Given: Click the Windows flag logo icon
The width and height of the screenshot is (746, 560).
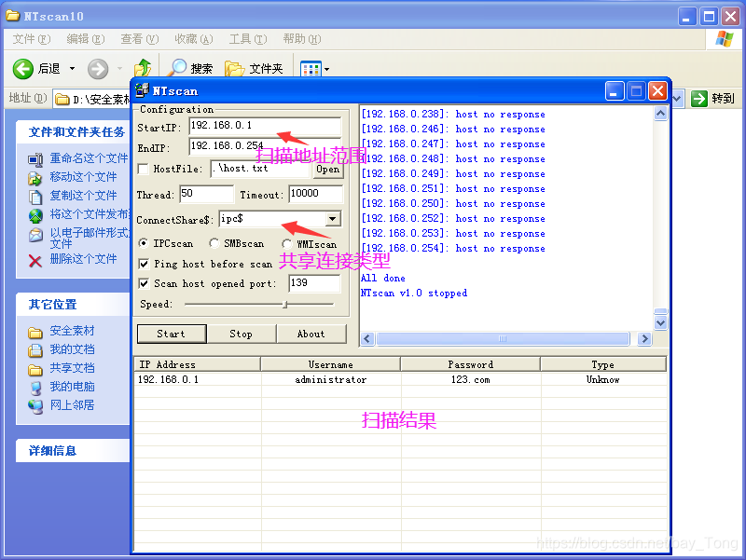Looking at the screenshot, I should 725,38.
